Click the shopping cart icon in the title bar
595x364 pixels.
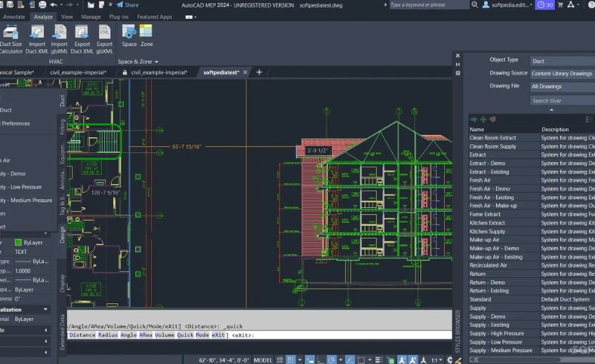pos(560,5)
